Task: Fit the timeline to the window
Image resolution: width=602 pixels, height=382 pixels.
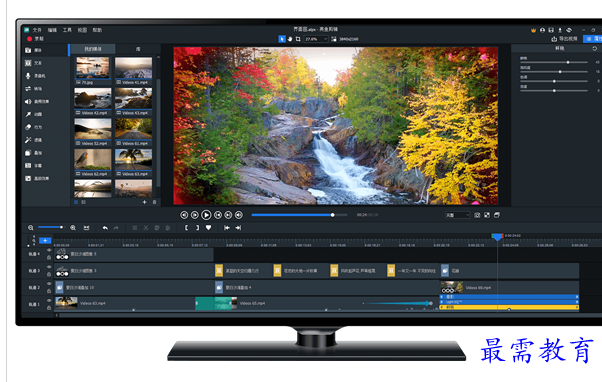Action: click(86, 228)
